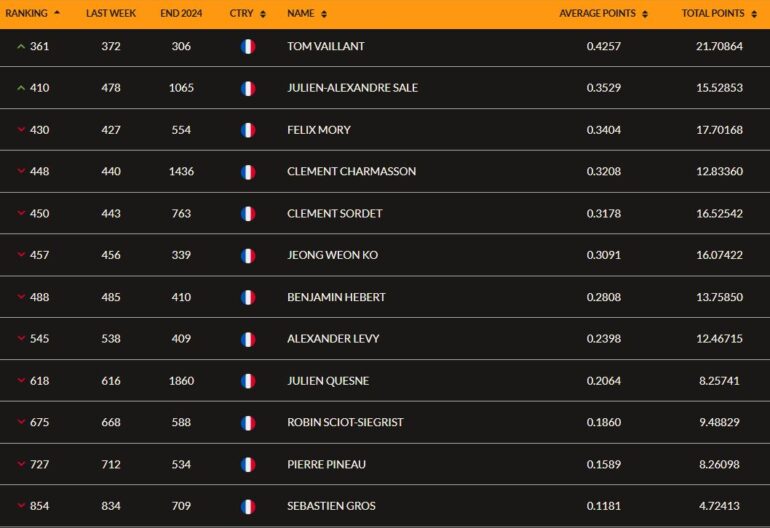The image size is (770, 528).
Task: Click the green up arrow beside ranking 361
Action: click(21, 47)
